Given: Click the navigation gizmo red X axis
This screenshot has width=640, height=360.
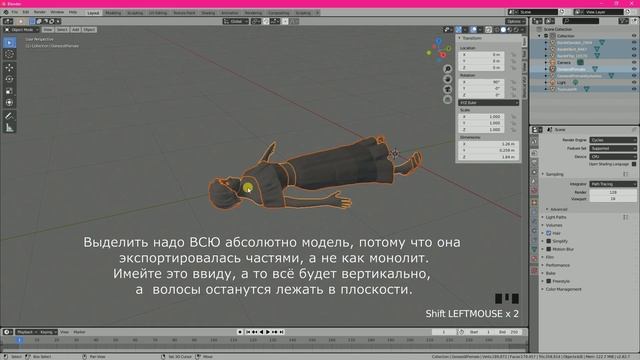Looking at the screenshot, I should [443, 55].
